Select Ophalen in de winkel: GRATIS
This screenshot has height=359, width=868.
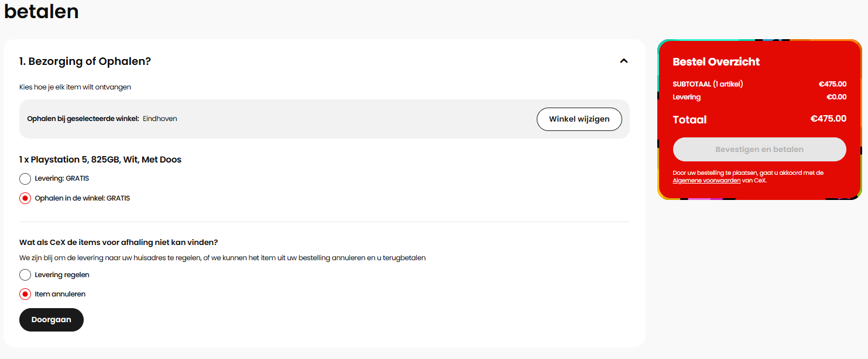tap(25, 198)
